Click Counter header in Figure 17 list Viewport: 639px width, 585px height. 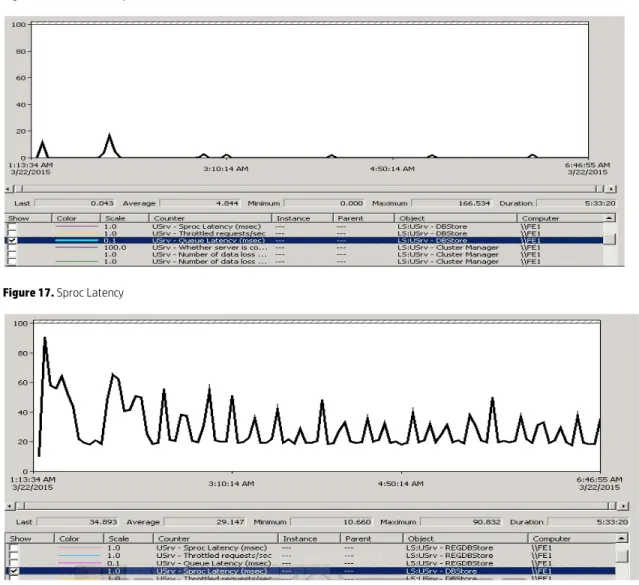click(x=216, y=539)
